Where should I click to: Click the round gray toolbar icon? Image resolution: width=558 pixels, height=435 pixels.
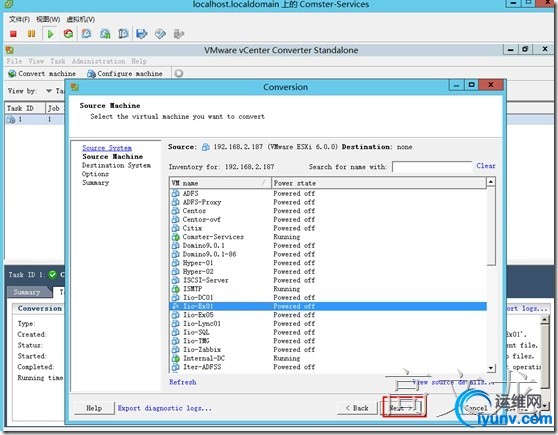[x=179, y=73]
